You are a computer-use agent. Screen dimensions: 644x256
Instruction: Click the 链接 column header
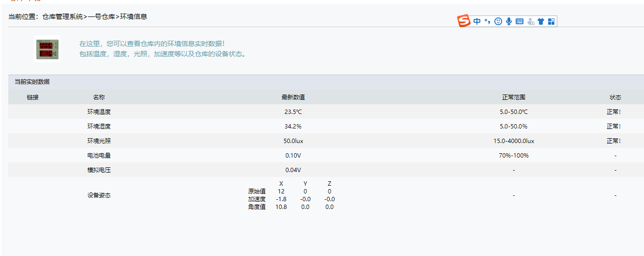coord(32,97)
